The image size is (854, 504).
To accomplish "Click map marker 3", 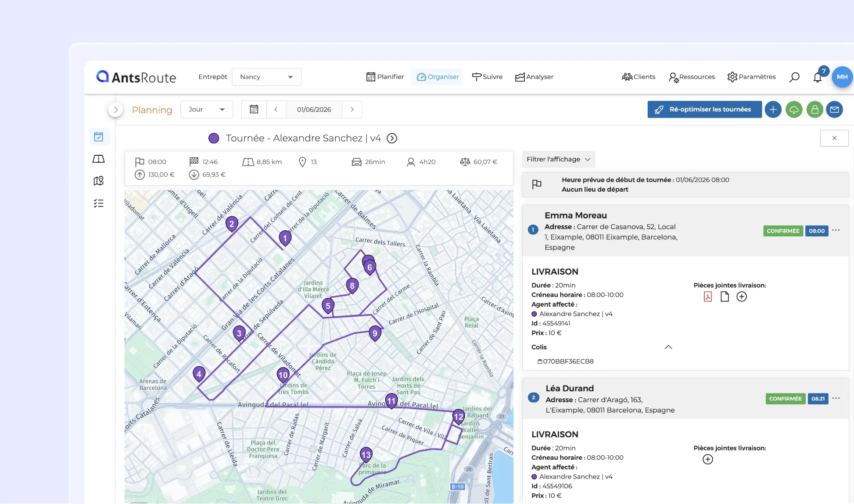I will point(239,333).
